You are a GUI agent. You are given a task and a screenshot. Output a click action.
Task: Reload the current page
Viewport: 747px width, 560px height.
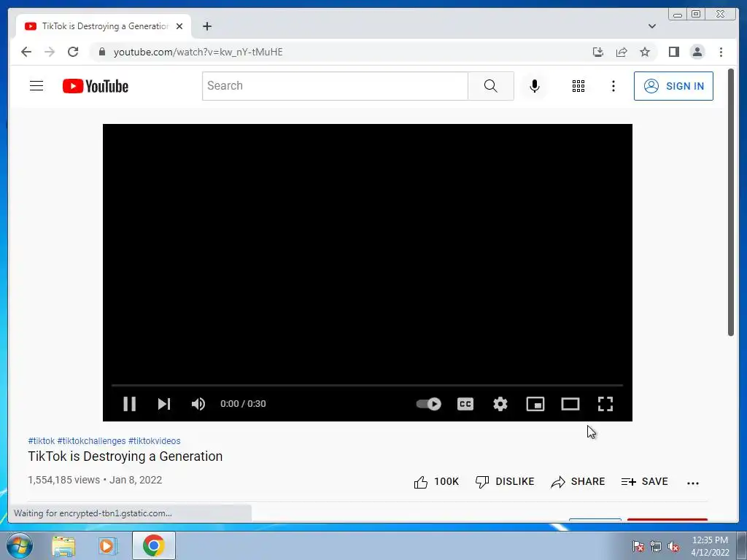click(73, 52)
